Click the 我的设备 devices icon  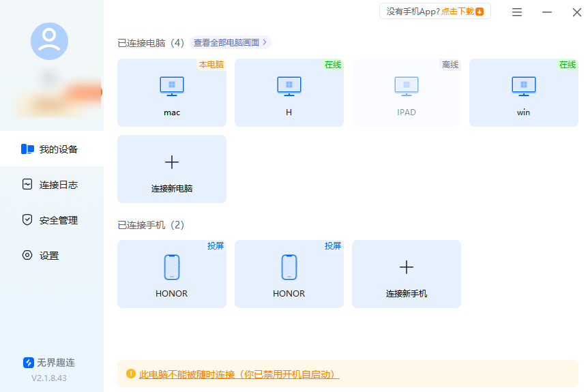[x=27, y=149]
